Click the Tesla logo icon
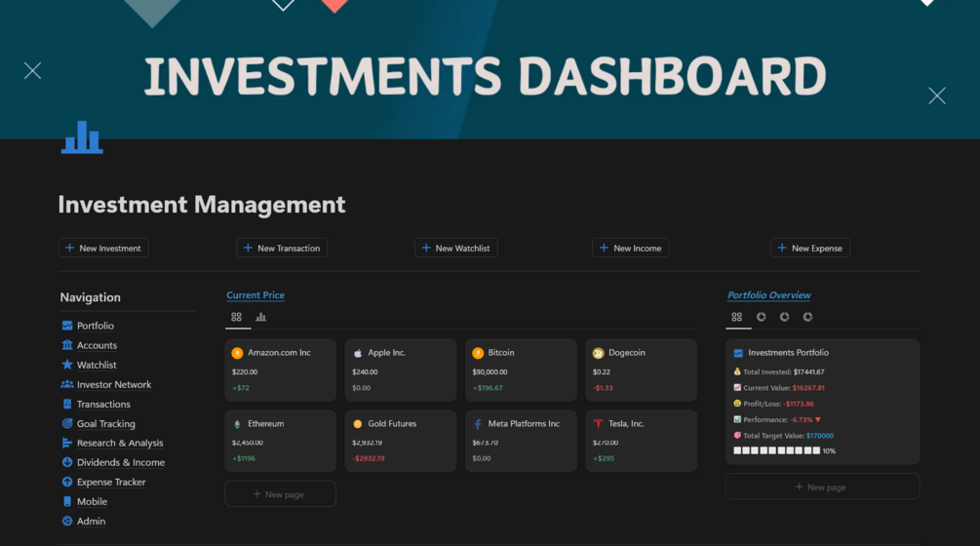Screen dimensions: 980x546 (598, 424)
